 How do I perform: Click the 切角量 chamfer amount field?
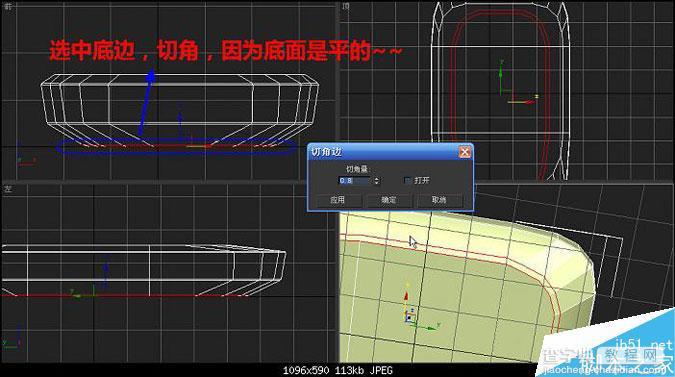point(355,181)
